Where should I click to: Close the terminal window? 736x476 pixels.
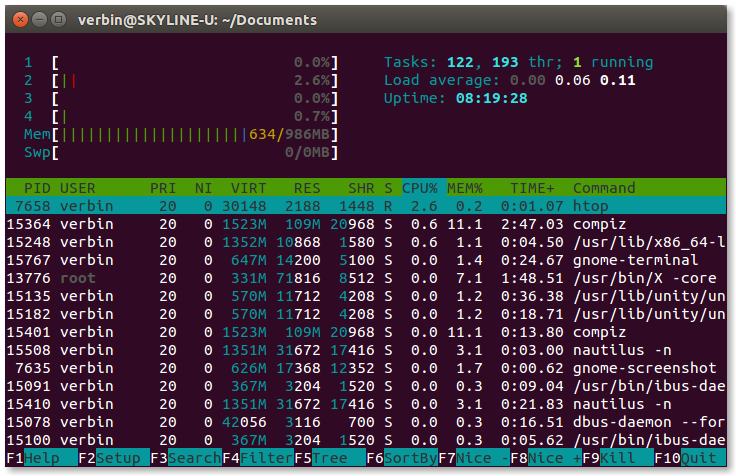20,20
